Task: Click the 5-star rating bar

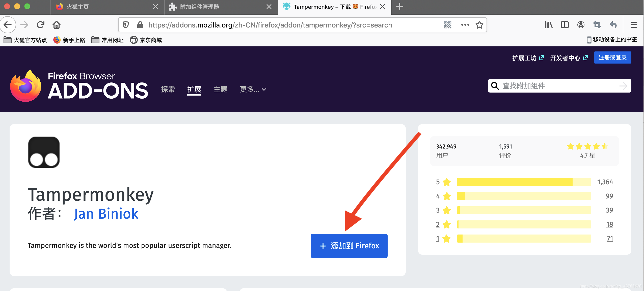Action: coord(524,182)
